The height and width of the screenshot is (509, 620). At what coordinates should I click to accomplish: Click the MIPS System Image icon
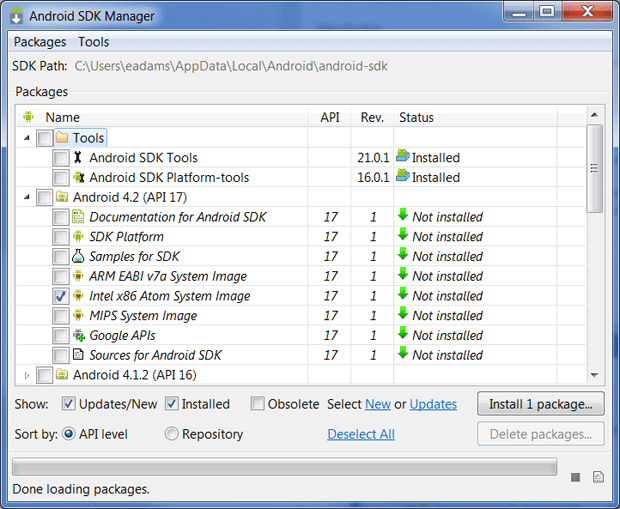click(78, 316)
